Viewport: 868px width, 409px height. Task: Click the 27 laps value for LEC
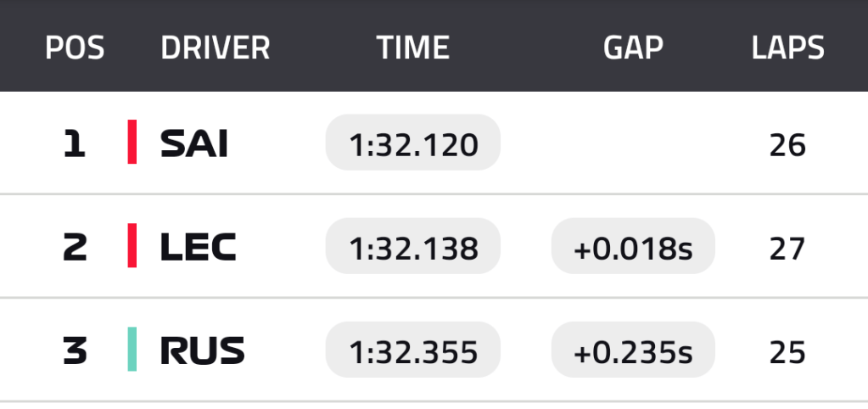pos(787,249)
